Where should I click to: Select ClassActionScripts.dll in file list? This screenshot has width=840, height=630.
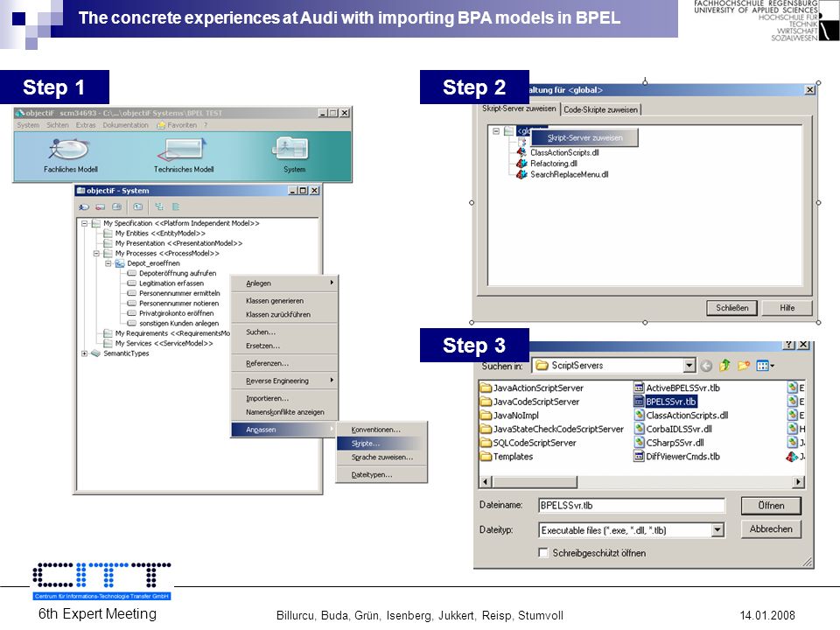point(681,415)
